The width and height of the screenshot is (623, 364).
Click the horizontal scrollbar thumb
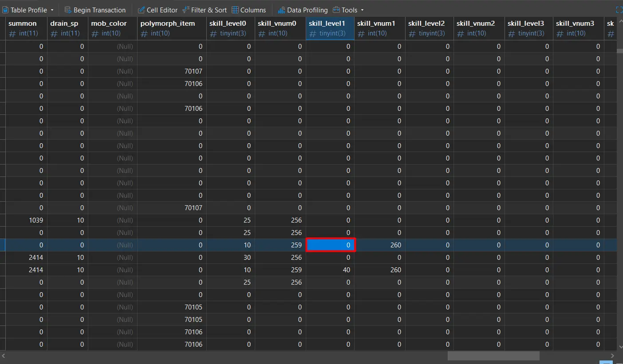[493, 356]
